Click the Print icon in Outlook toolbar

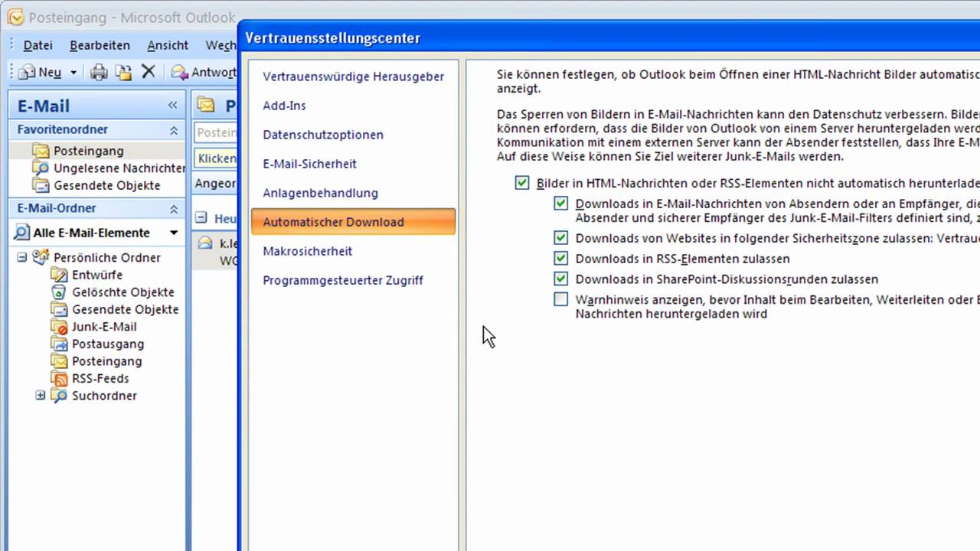[x=99, y=72]
